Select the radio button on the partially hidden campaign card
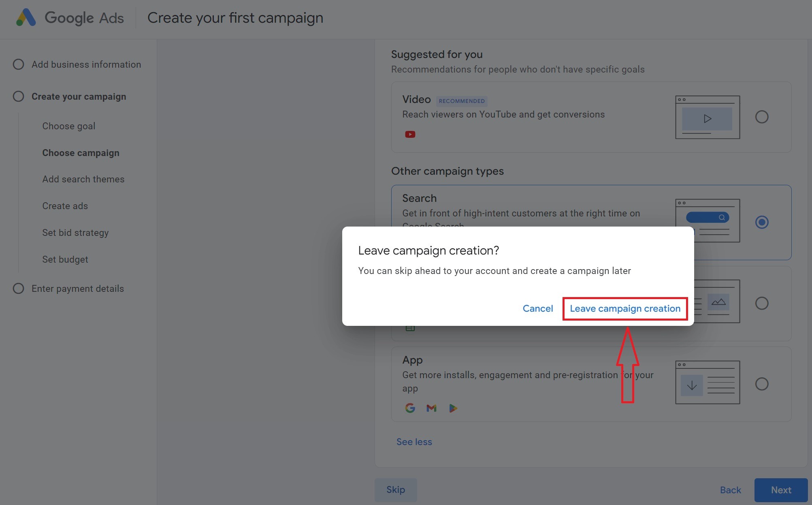 coord(762,303)
